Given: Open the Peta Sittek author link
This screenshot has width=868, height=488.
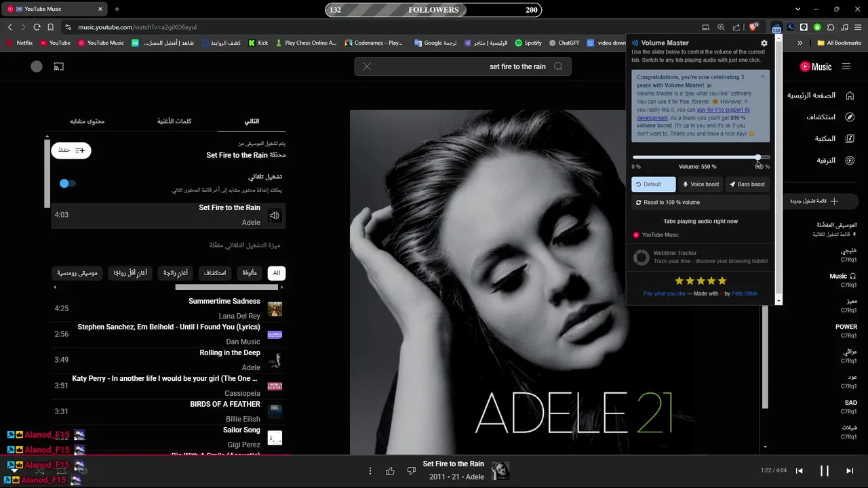Looking at the screenshot, I should 745,293.
